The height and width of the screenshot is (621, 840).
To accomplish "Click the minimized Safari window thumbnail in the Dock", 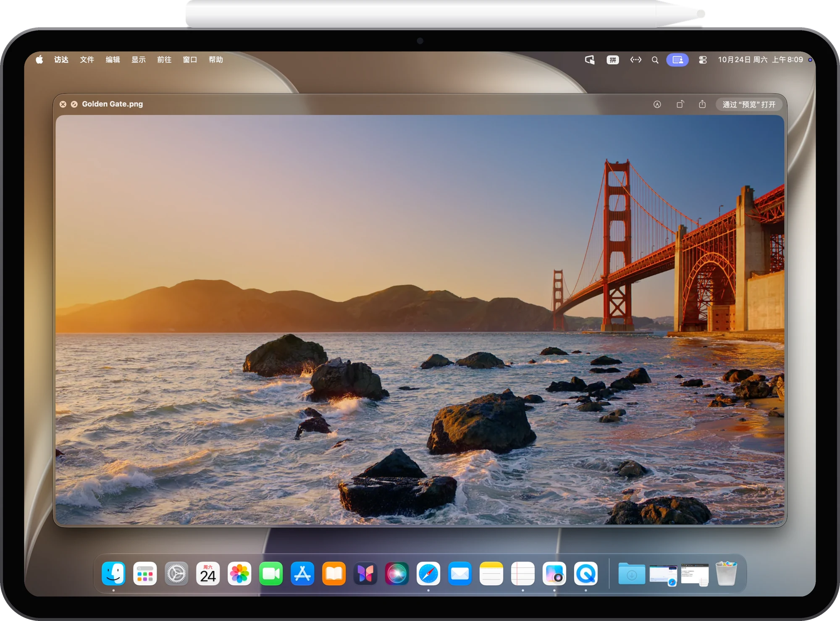I will [663, 575].
